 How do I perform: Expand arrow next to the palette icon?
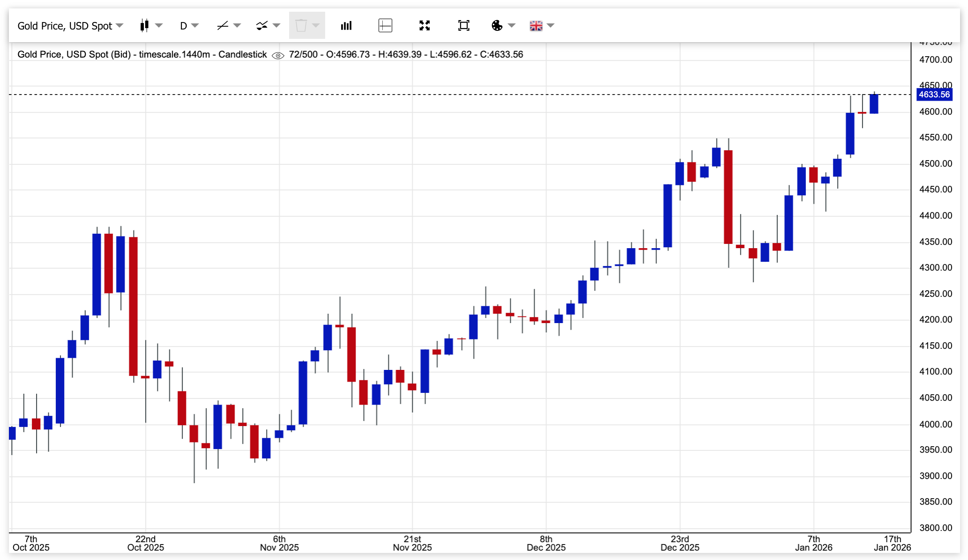[x=512, y=25]
